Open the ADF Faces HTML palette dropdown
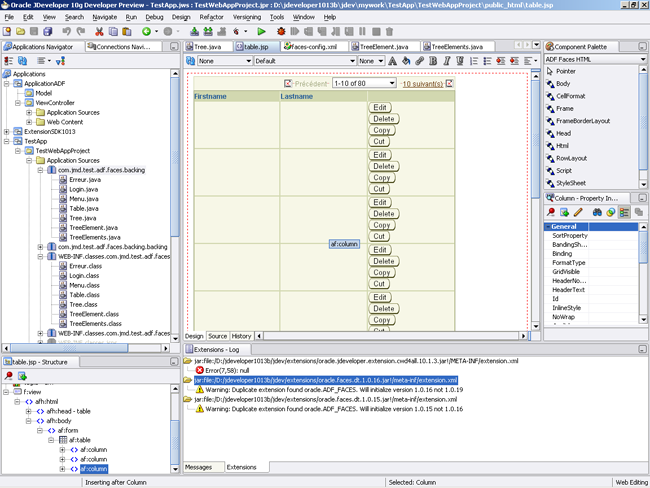The width and height of the screenshot is (650, 488). coord(595,60)
